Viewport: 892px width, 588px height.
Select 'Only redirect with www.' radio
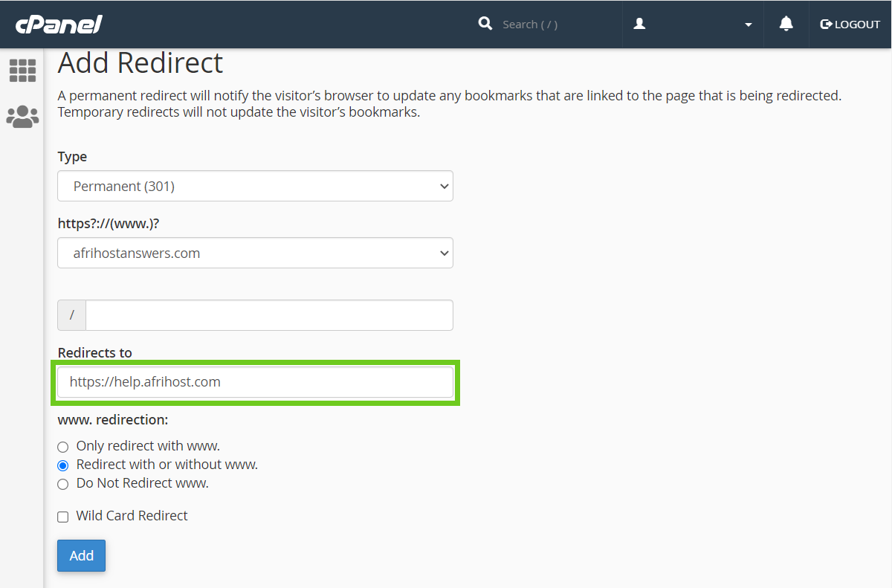point(63,447)
